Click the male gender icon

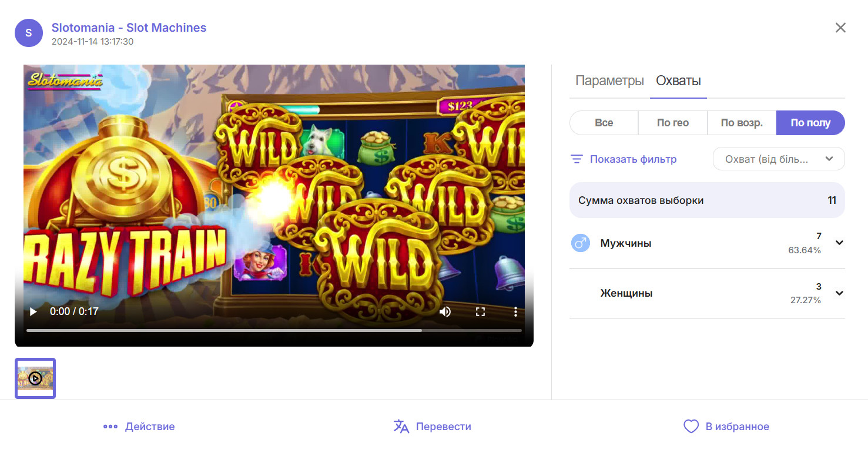tap(580, 243)
